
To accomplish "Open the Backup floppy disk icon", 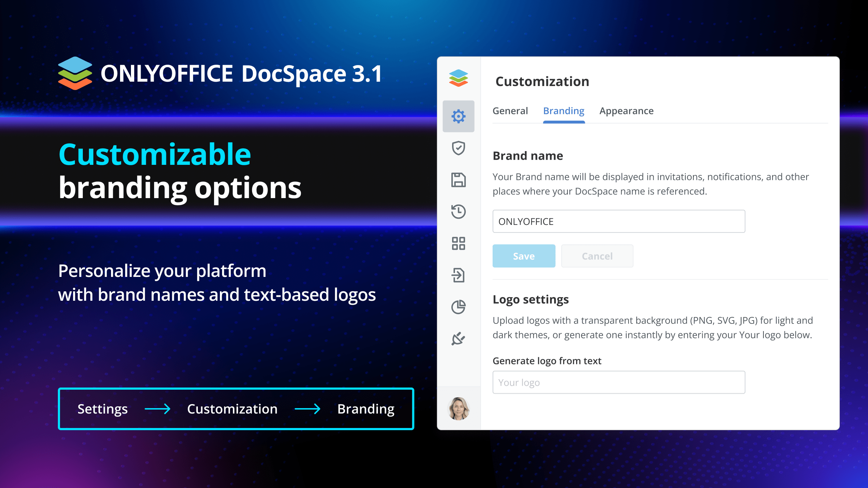I will pyautogui.click(x=458, y=180).
